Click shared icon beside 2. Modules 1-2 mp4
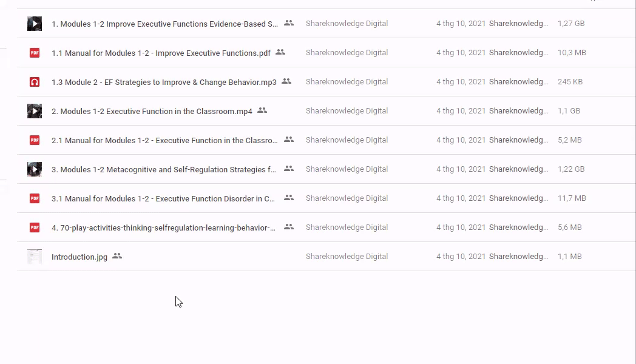The image size is (636, 364). point(262,110)
